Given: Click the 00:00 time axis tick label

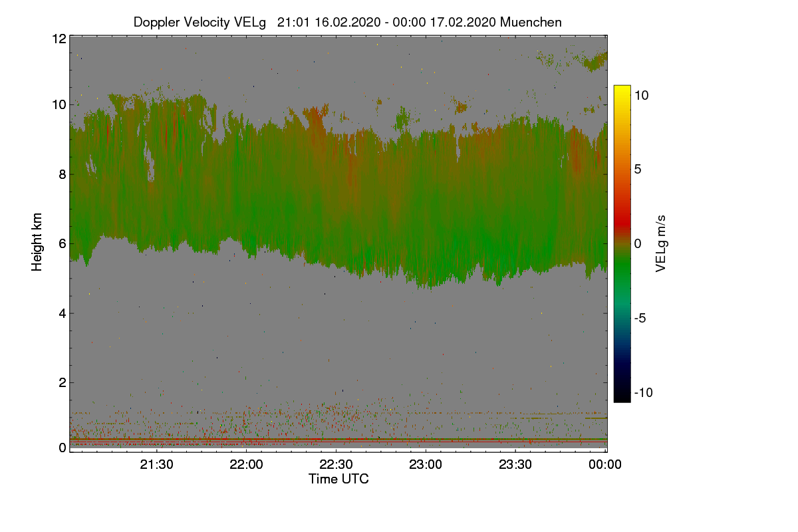Looking at the screenshot, I should tap(605, 465).
